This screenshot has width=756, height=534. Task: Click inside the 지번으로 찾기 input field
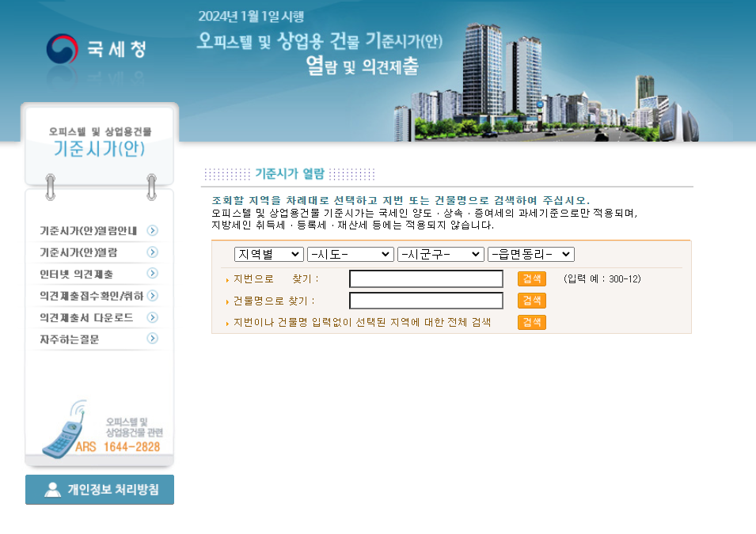pyautogui.click(x=426, y=278)
